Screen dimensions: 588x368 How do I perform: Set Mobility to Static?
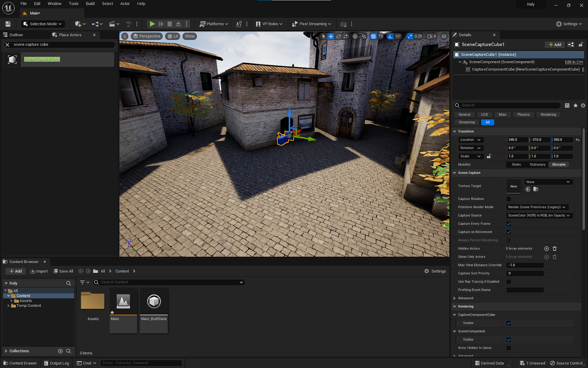pyautogui.click(x=516, y=164)
